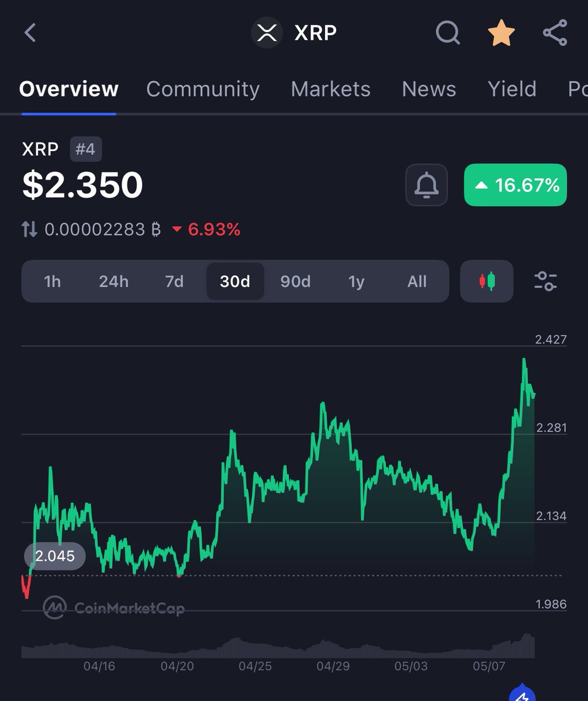Image resolution: width=588 pixels, height=701 pixels.
Task: Click the XRP coin logo
Action: point(267,33)
